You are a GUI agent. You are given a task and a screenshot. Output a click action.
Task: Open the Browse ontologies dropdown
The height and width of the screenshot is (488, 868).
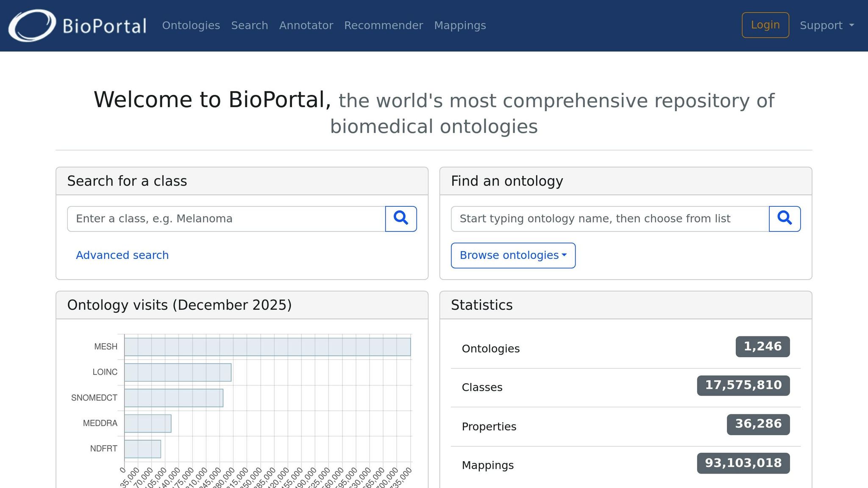click(x=513, y=255)
